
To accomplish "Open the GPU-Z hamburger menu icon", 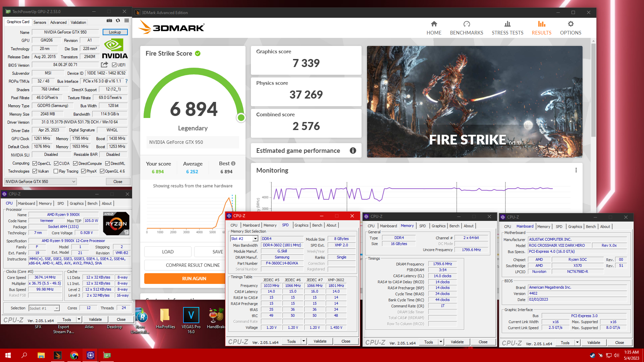I will coord(127,21).
